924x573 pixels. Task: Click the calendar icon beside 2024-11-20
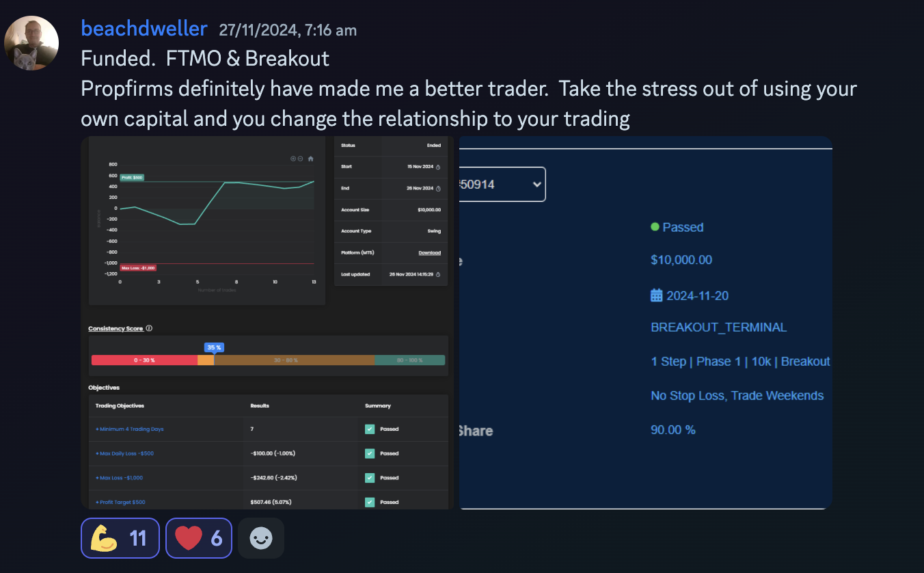click(656, 295)
